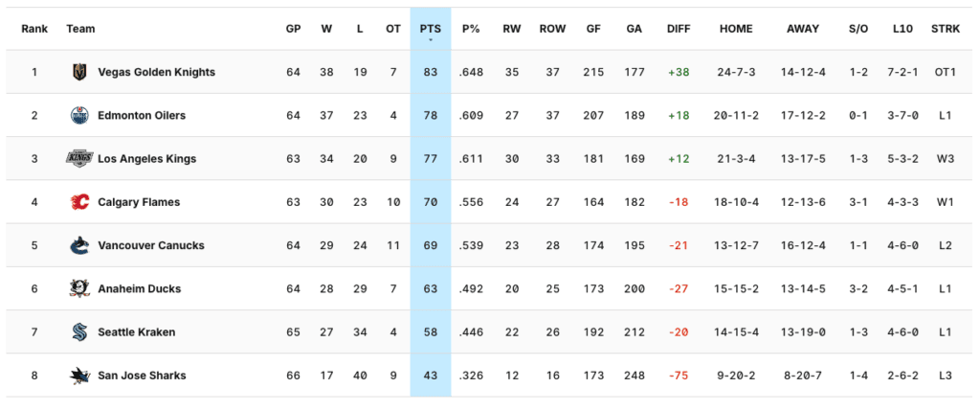Click the Los Angeles Kings logo icon
The width and height of the screenshot is (980, 411).
tap(79, 158)
